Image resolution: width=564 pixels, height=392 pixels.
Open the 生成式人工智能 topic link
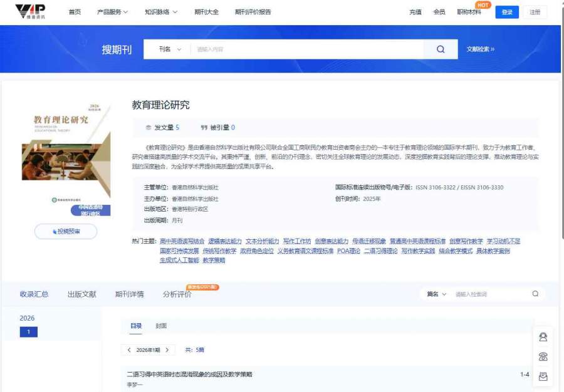(x=179, y=260)
